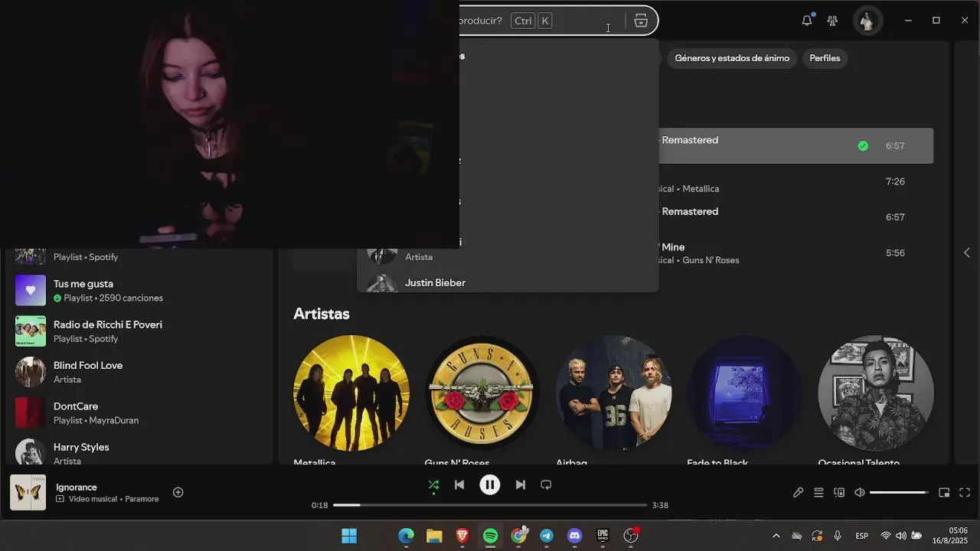
Task: Open Metallica link in 7:26 track row
Action: 701,188
